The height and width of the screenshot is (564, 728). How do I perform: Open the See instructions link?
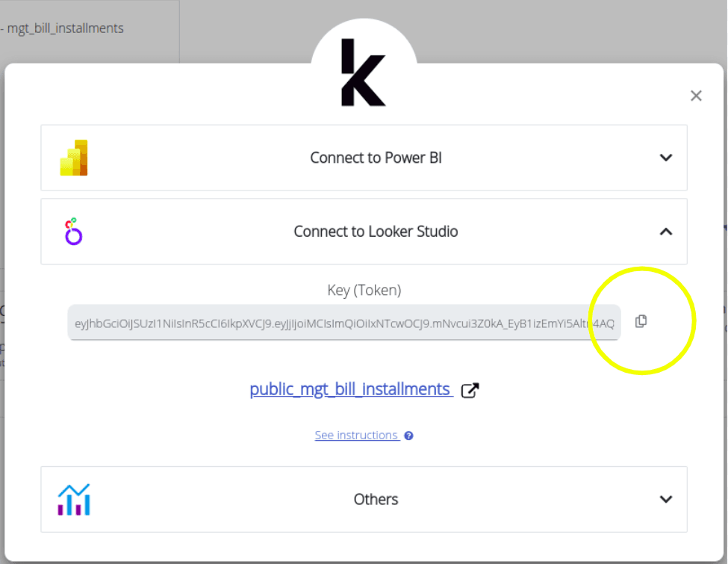[x=356, y=436]
